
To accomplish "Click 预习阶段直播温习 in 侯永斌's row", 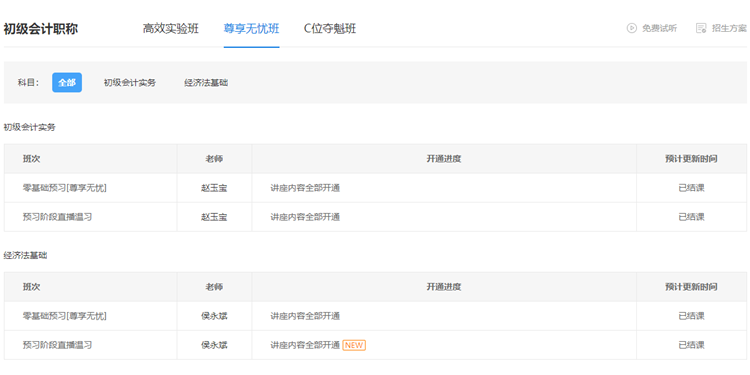I will (x=57, y=345).
